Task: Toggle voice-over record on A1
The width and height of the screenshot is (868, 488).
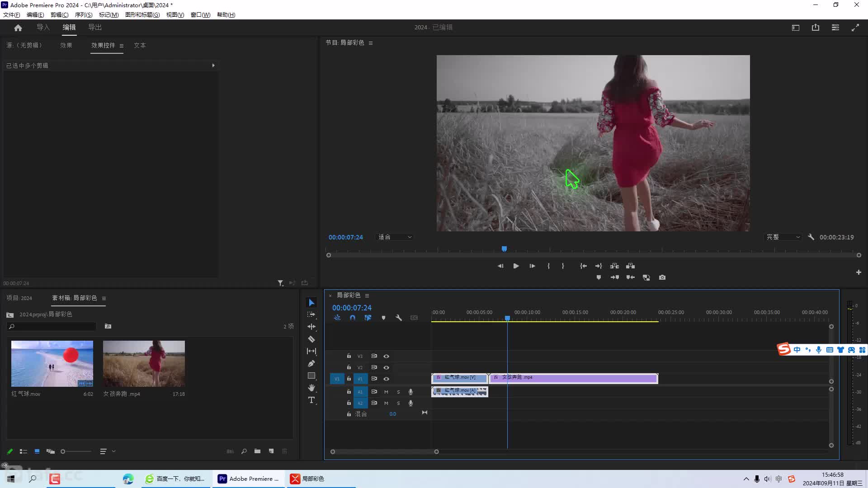Action: coord(410,392)
